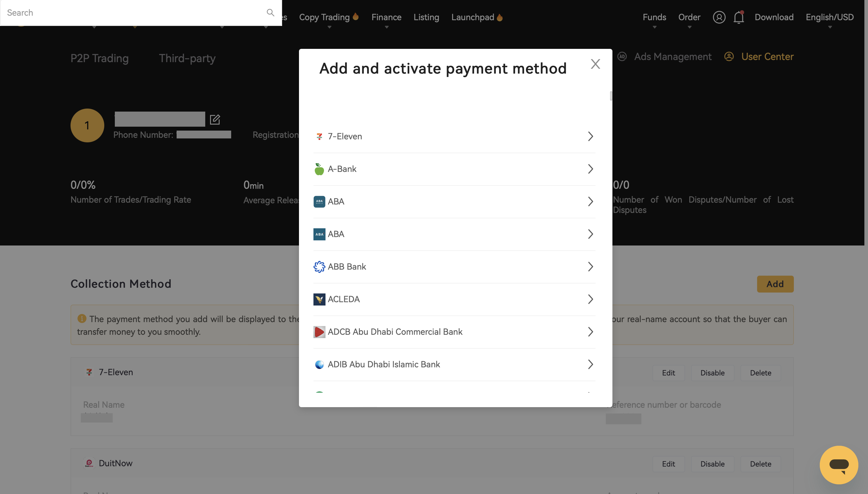Click the edit nickname pencil icon
The height and width of the screenshot is (494, 868).
pyautogui.click(x=215, y=119)
